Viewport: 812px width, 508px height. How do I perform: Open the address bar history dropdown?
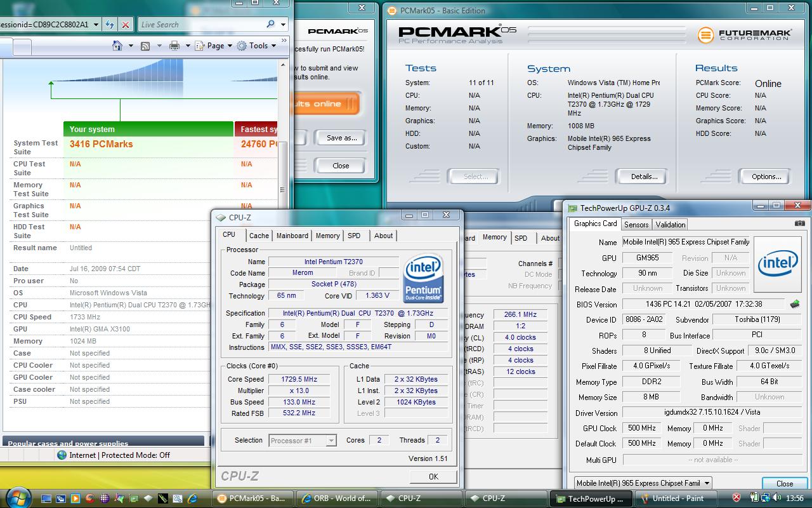(96, 24)
